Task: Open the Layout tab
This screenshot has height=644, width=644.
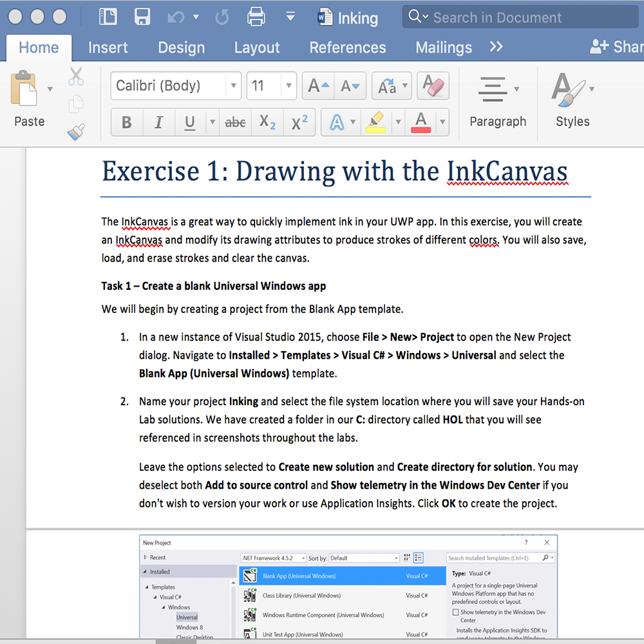Action: click(257, 48)
